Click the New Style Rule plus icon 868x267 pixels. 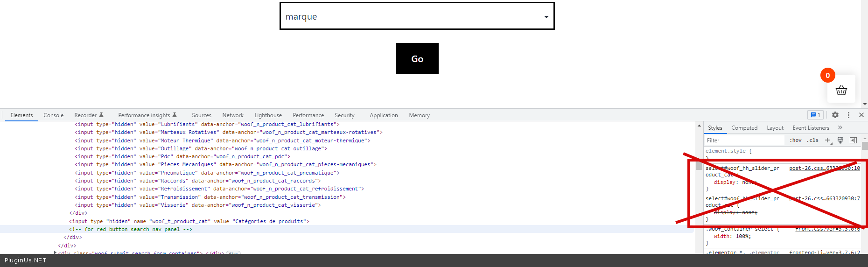[x=827, y=140]
